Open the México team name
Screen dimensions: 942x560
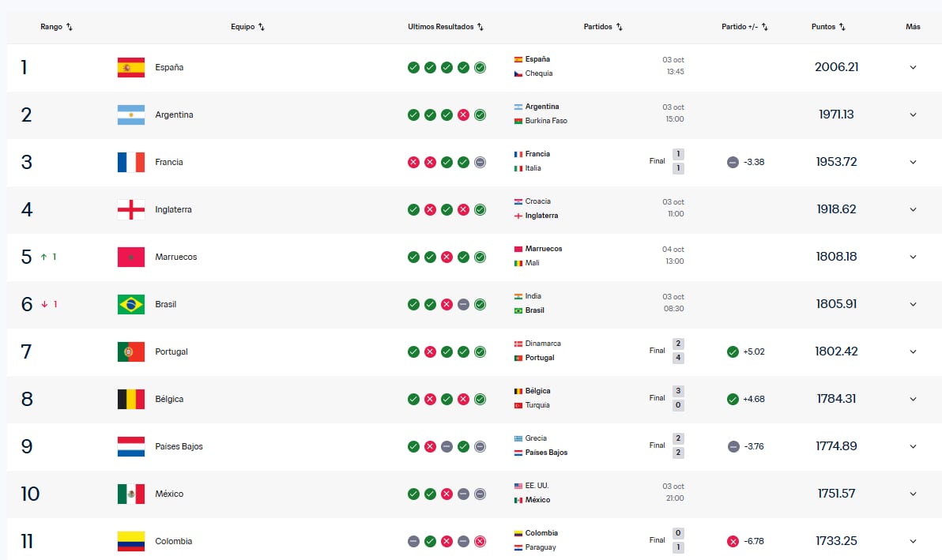pos(169,494)
